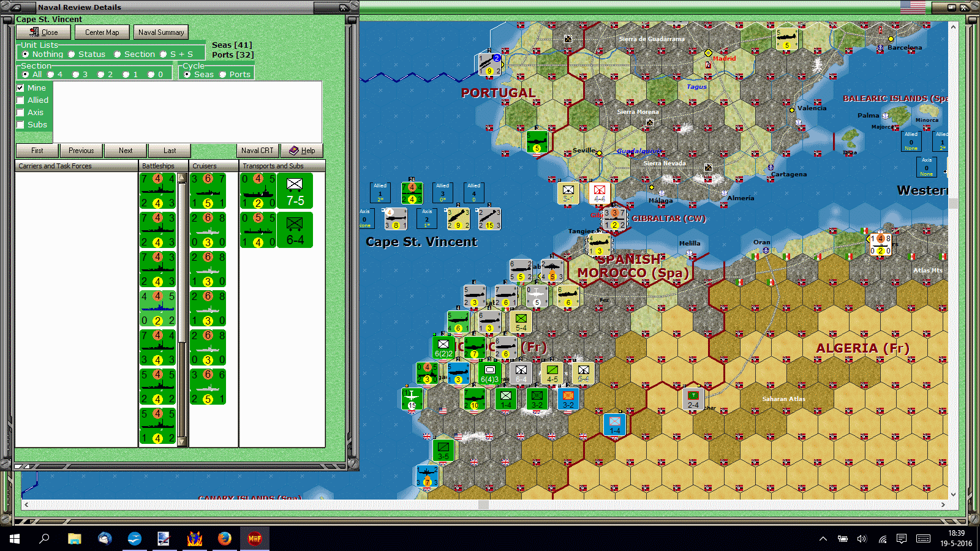Viewport: 980px width, 551px height.
Task: Click the volume icon in system tray
Action: click(x=862, y=539)
